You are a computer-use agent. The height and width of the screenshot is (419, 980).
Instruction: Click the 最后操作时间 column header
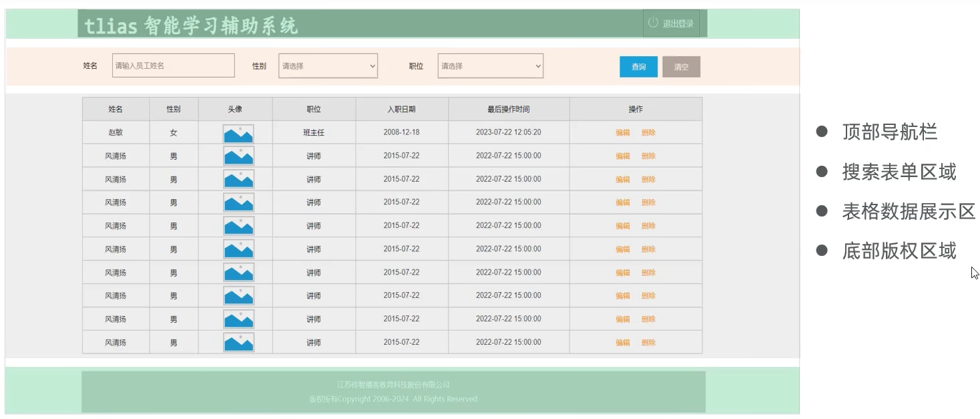tap(508, 110)
